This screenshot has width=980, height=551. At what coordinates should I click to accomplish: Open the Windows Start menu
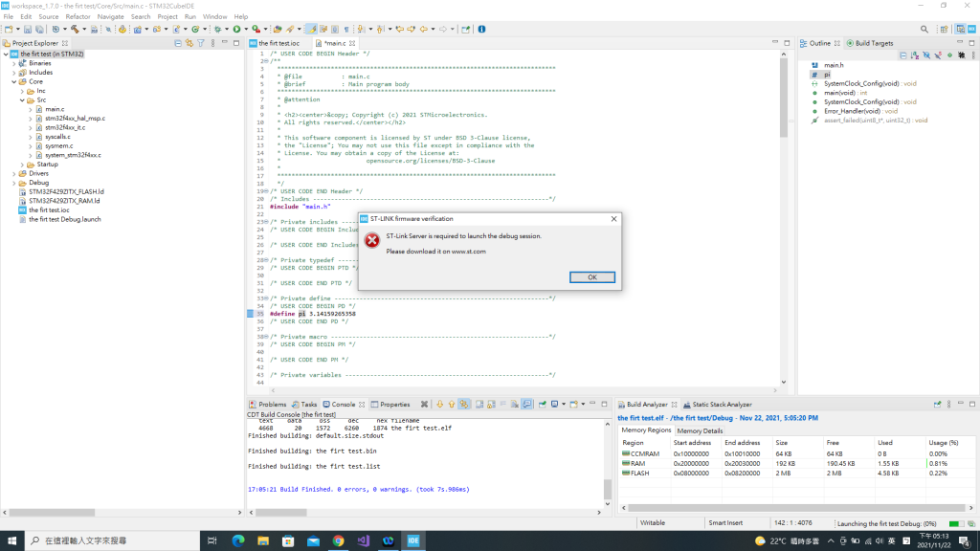11,541
